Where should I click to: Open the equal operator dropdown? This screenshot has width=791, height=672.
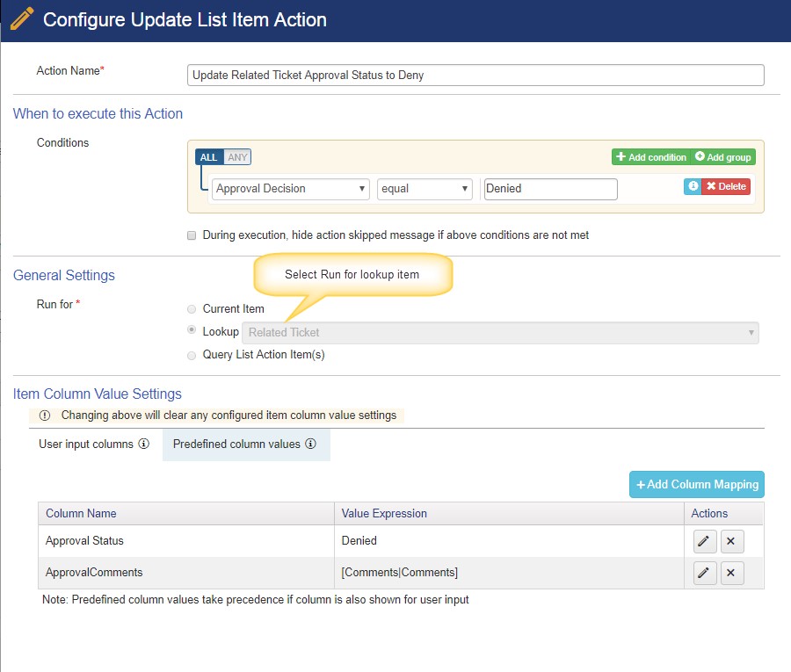425,189
